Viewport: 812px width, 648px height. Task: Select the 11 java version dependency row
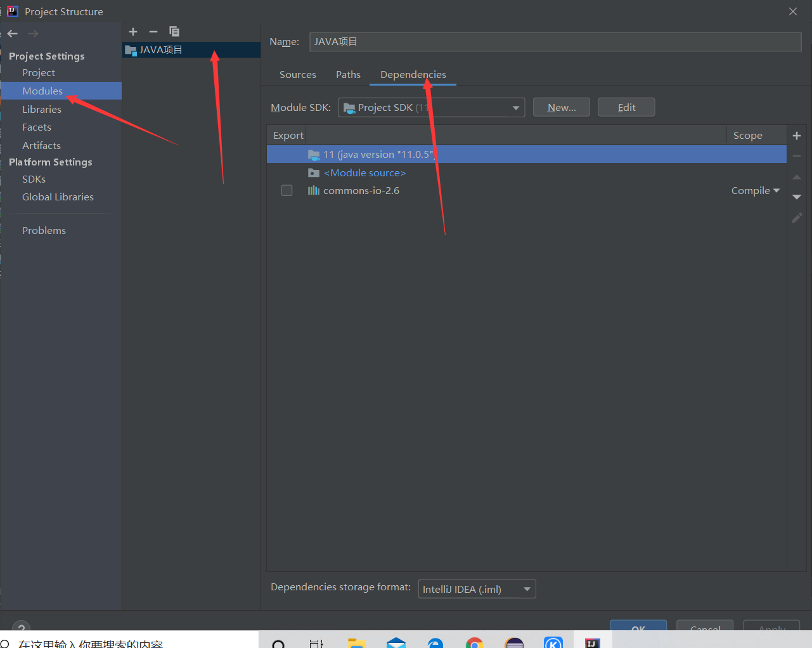[526, 154]
